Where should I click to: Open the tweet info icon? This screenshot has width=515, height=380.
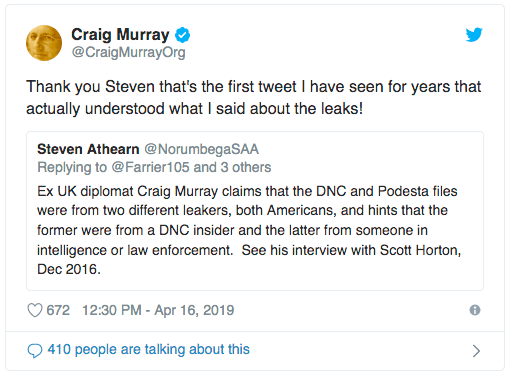coord(475,310)
